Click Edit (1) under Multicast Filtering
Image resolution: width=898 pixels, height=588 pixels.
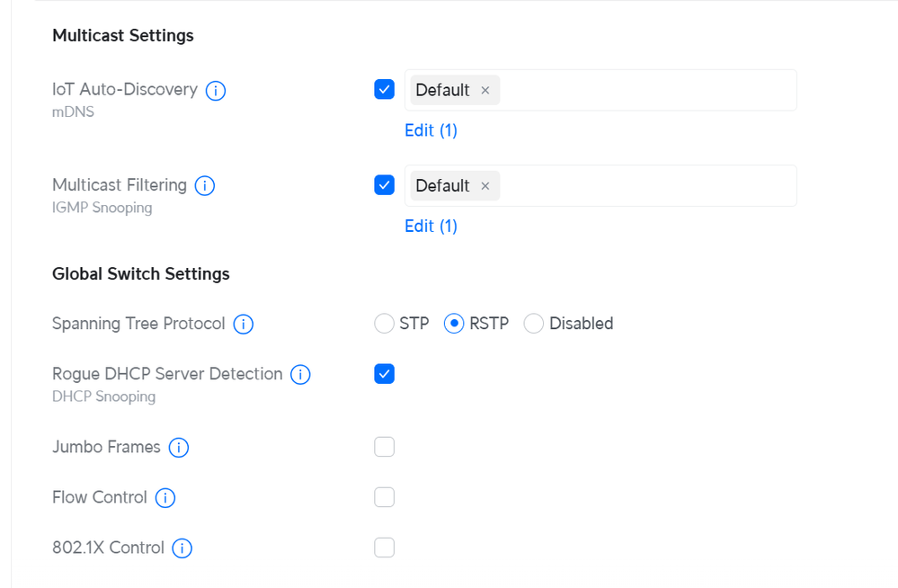click(x=431, y=226)
